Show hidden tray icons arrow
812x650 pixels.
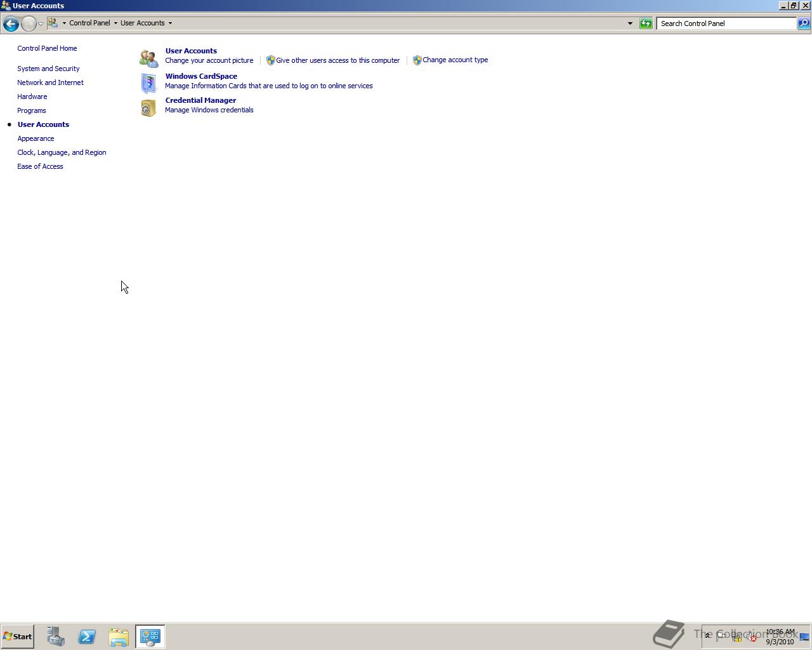click(708, 635)
